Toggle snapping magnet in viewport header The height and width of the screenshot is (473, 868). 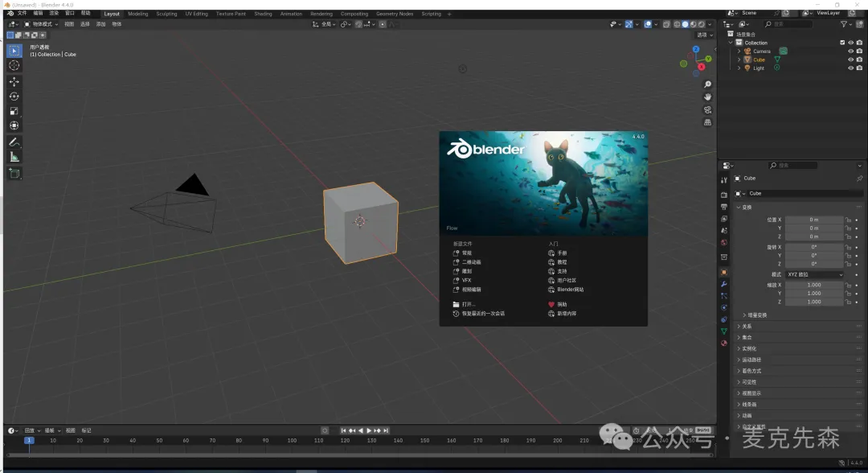click(x=358, y=24)
